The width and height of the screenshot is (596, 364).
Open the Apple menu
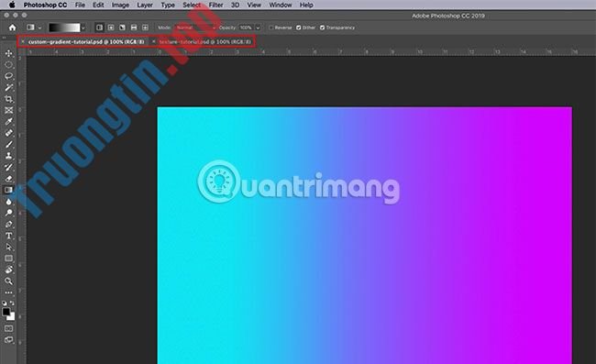12,5
